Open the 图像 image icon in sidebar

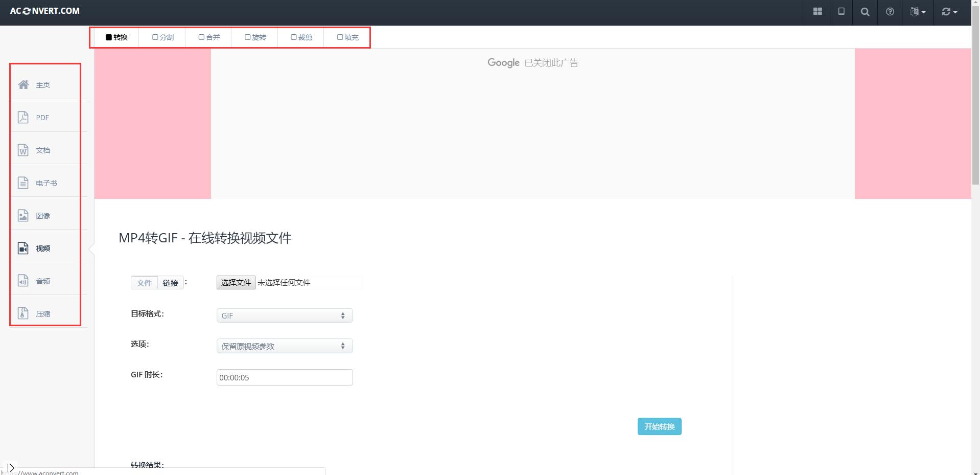click(x=23, y=216)
